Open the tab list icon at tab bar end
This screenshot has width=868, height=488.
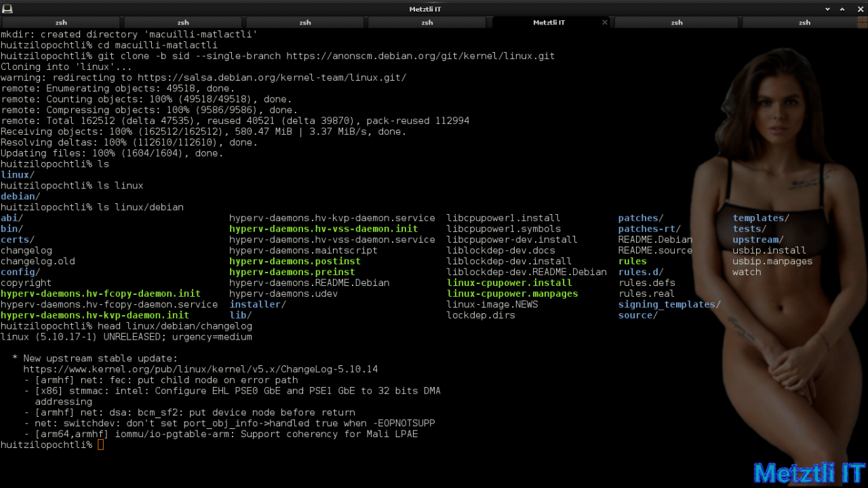tap(861, 22)
